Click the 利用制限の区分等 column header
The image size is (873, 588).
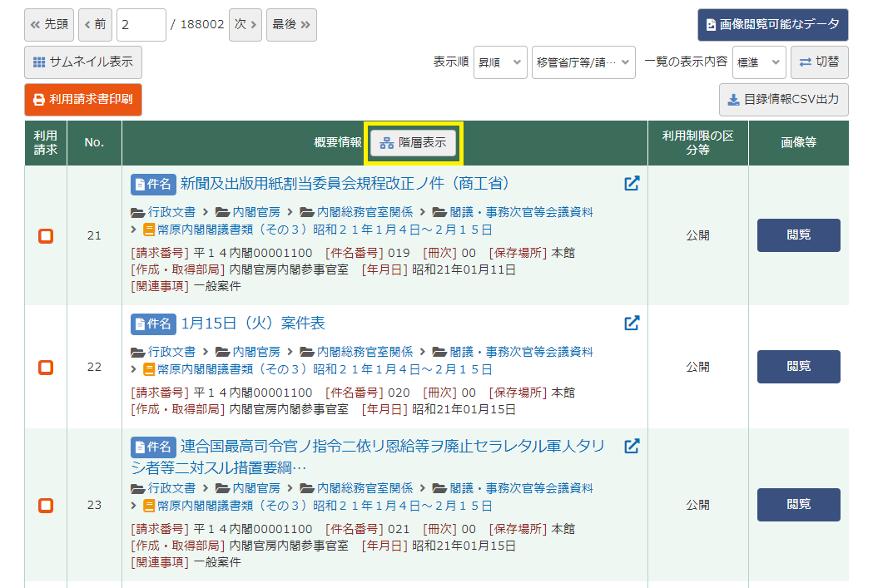coord(697,142)
